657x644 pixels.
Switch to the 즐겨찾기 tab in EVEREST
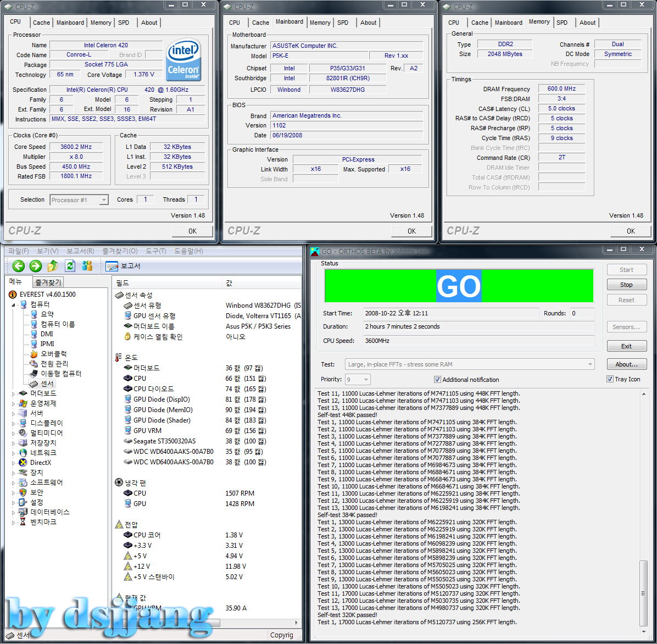point(48,282)
